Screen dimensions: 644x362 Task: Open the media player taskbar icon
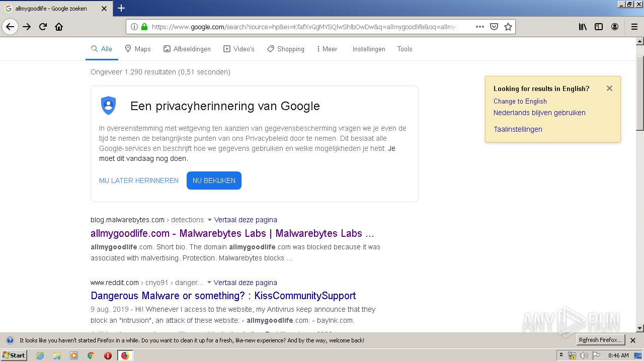pos(74,355)
